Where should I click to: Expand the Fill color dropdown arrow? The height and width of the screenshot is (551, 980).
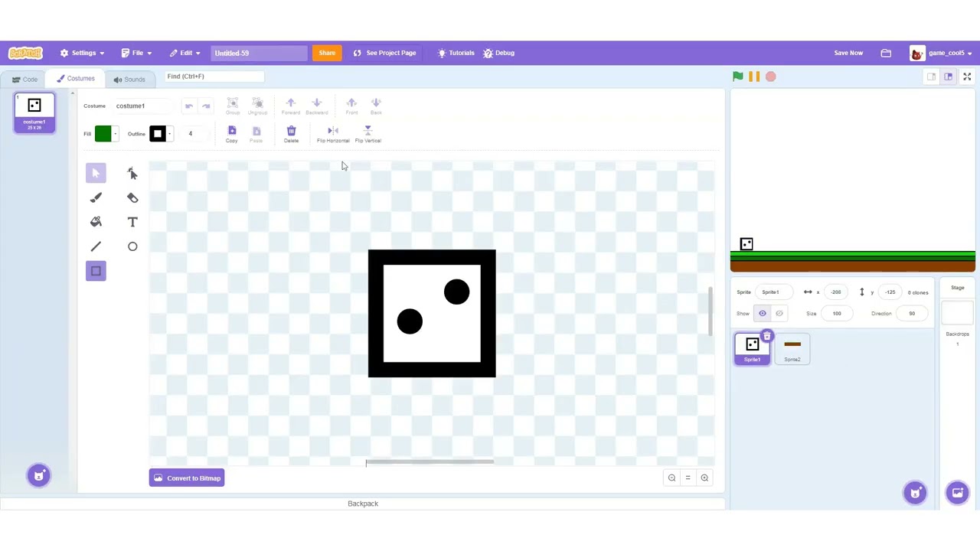[x=115, y=134]
